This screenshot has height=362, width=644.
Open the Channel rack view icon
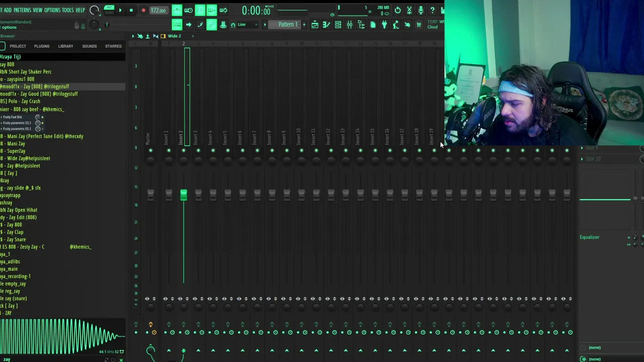pyautogui.click(x=338, y=25)
